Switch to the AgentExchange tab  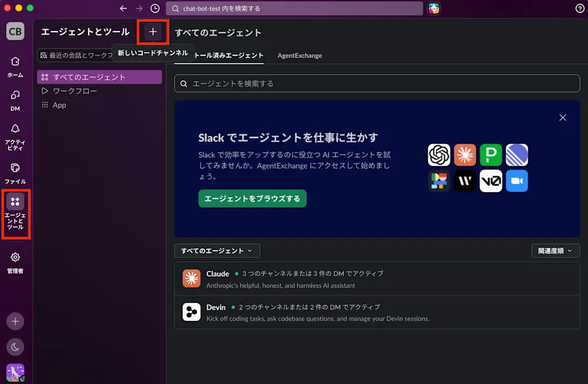[x=300, y=56]
